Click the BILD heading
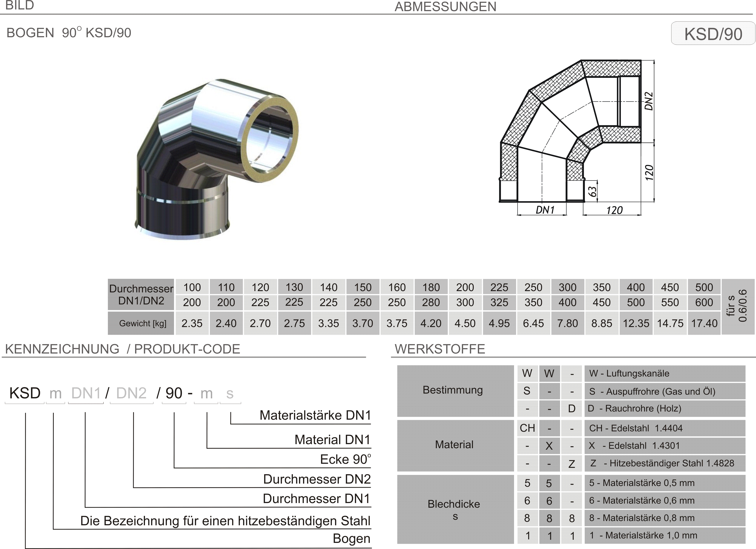Image resolution: width=756 pixels, height=549 pixels. tap(20, 5)
